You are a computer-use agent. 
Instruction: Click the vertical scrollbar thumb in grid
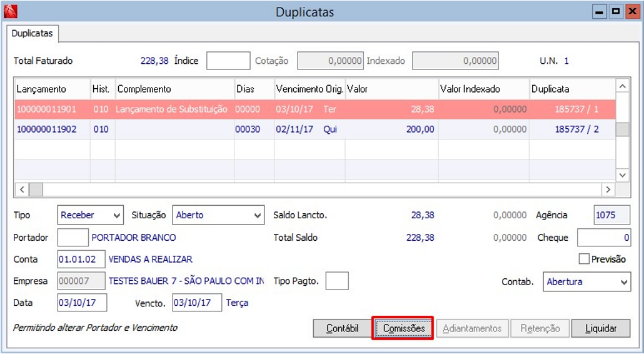click(623, 129)
